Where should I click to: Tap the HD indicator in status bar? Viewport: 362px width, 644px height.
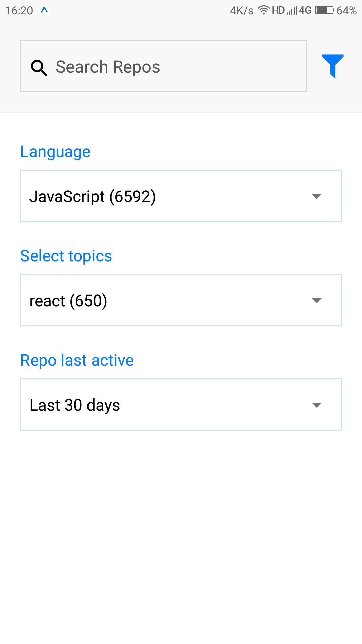pyautogui.click(x=278, y=10)
